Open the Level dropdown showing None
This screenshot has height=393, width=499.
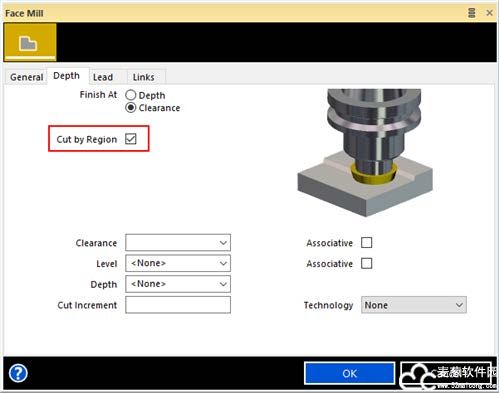[178, 263]
